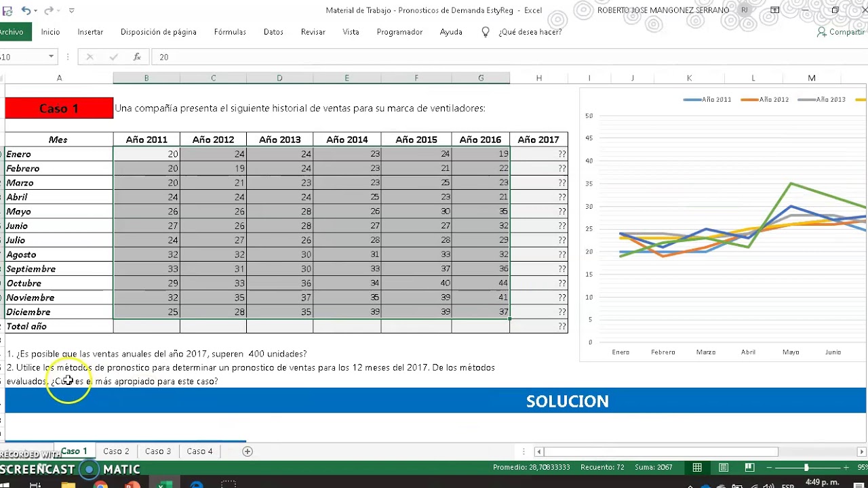Viewport: 868px width, 488px height.
Task: Click the zoom slider handle
Action: tap(806, 468)
